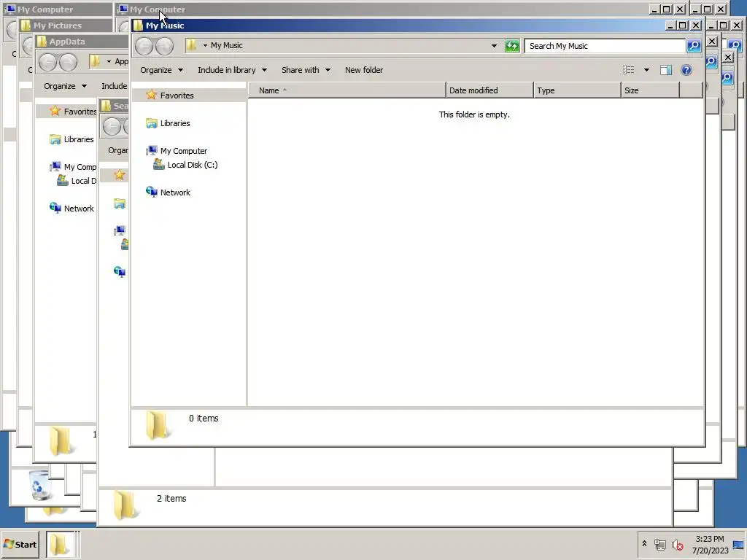Viewport: 747px width, 560px height.
Task: Click the network tray icon
Action: pyautogui.click(x=659, y=544)
